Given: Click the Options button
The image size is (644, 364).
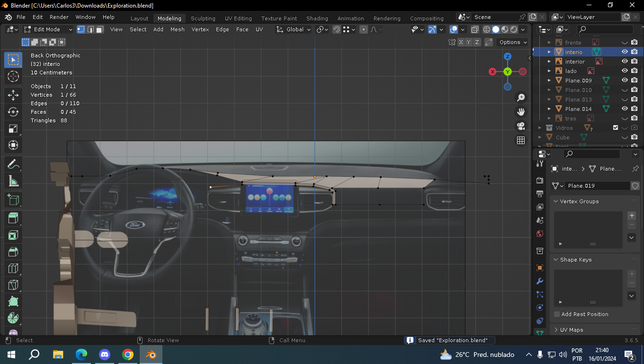Looking at the screenshot, I should coord(513,42).
